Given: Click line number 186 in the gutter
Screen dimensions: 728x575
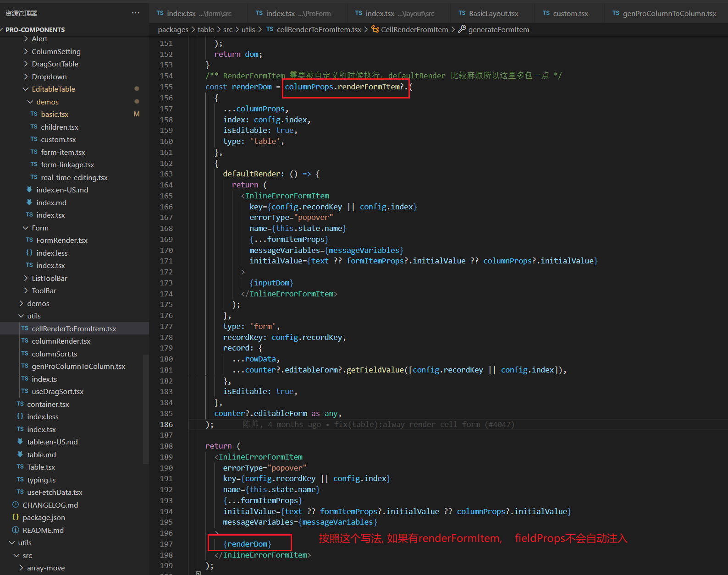Looking at the screenshot, I should tap(166, 424).
